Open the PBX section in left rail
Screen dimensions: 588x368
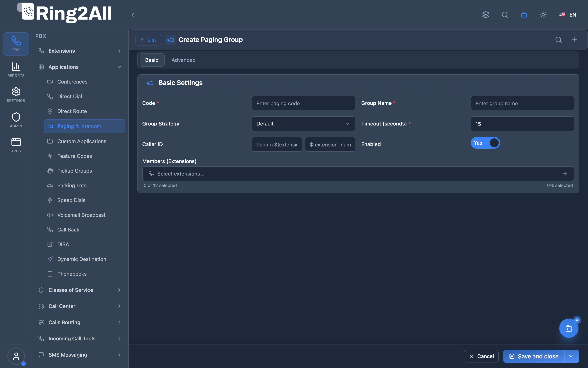16,44
